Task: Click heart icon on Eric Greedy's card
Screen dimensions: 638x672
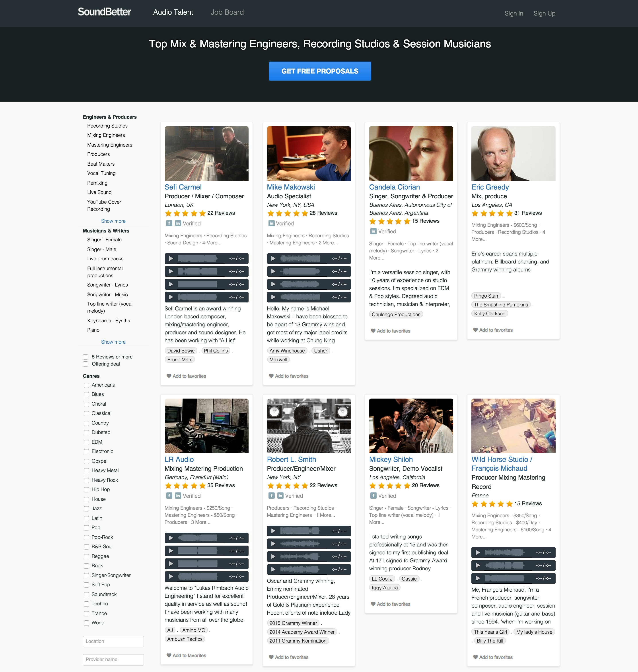Action: pos(475,330)
